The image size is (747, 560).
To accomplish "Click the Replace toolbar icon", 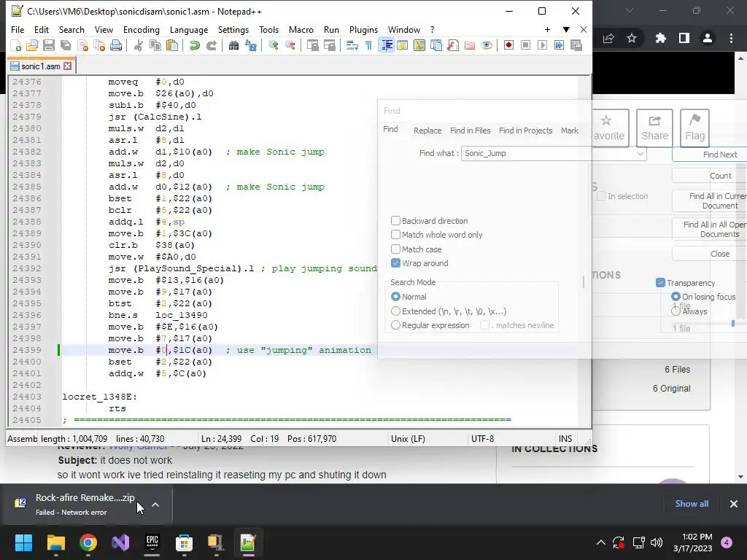I will [x=251, y=45].
